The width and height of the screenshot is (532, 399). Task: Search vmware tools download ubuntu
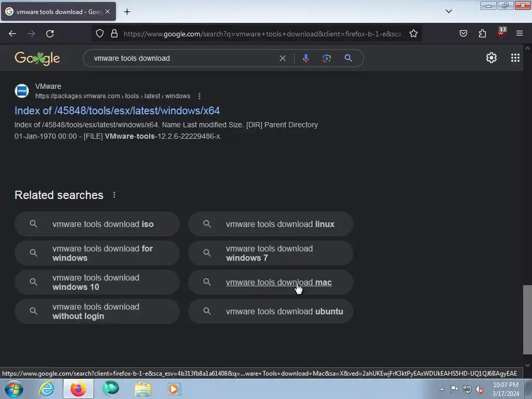click(271, 312)
